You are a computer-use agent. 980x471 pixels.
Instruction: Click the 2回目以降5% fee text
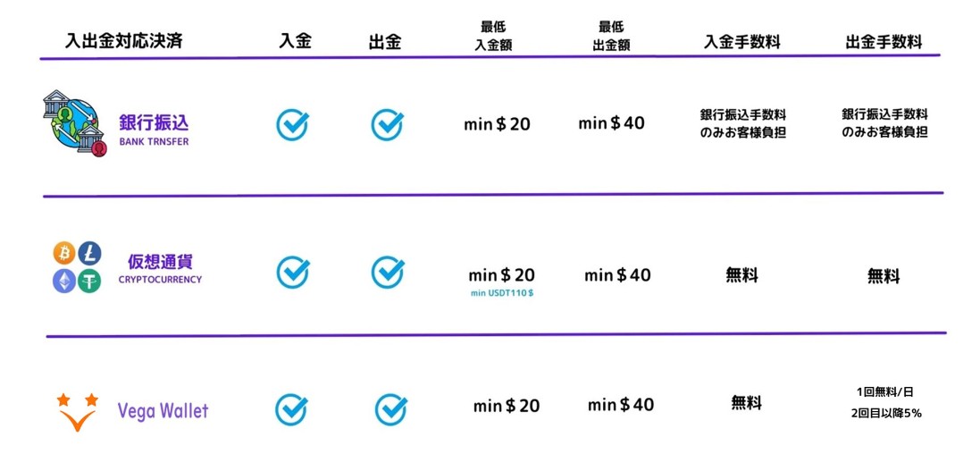885,413
